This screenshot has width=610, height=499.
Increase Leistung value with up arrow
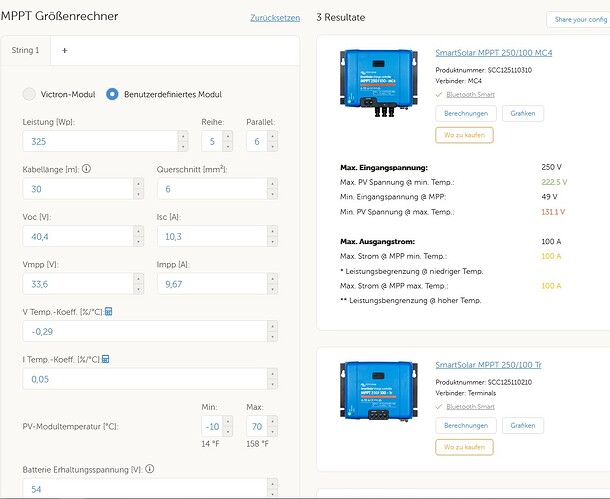(183, 136)
